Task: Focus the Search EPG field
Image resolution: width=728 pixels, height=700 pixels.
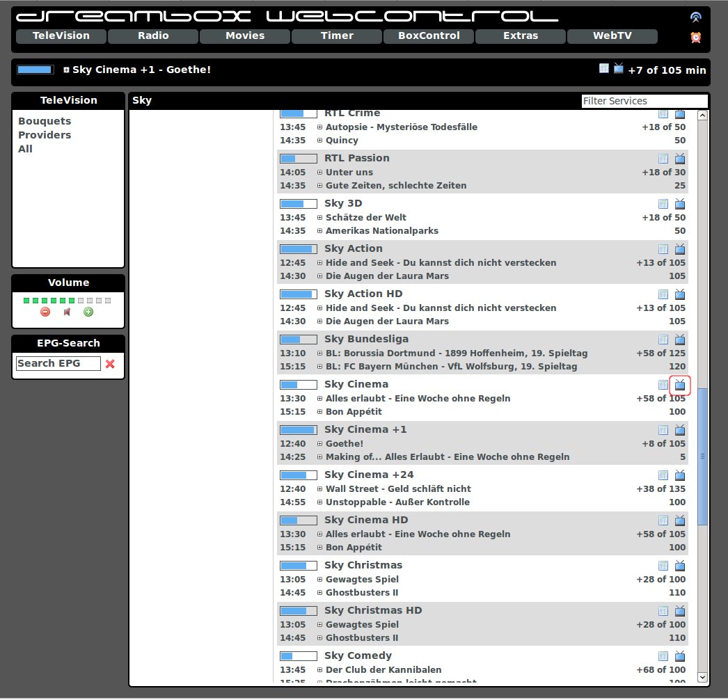Action: 58,363
